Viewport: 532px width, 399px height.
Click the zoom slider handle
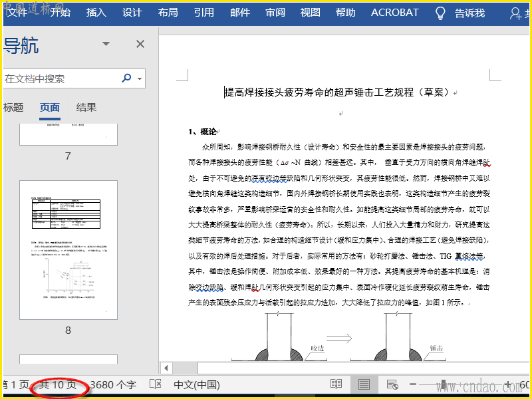pos(444,385)
